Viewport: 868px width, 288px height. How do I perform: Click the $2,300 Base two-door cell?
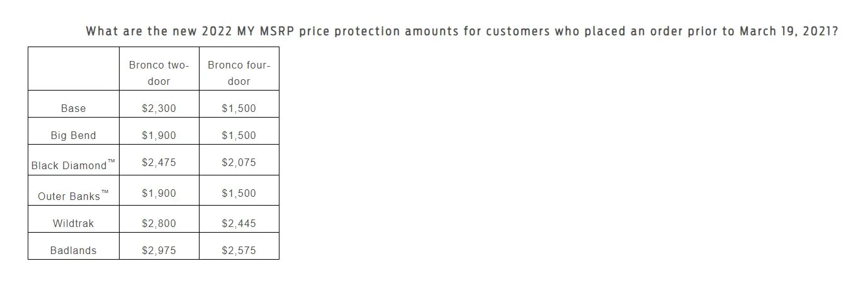(x=159, y=108)
